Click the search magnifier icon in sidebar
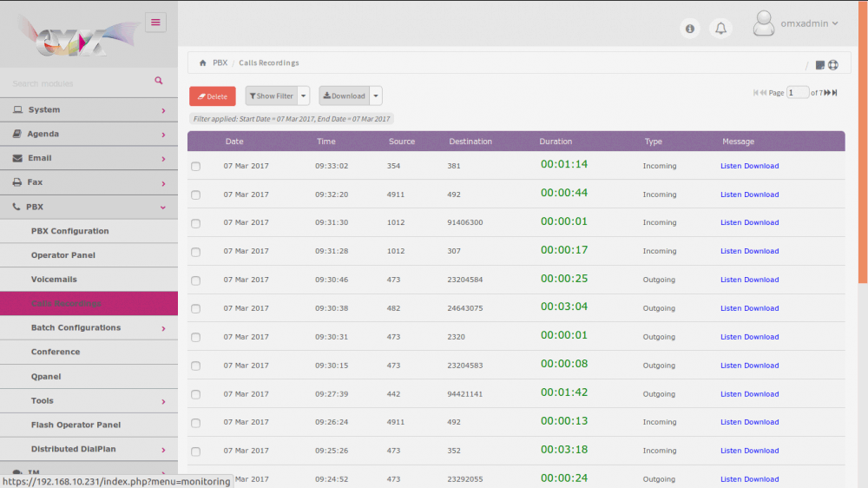Viewport: 868px width, 488px height. [x=159, y=81]
